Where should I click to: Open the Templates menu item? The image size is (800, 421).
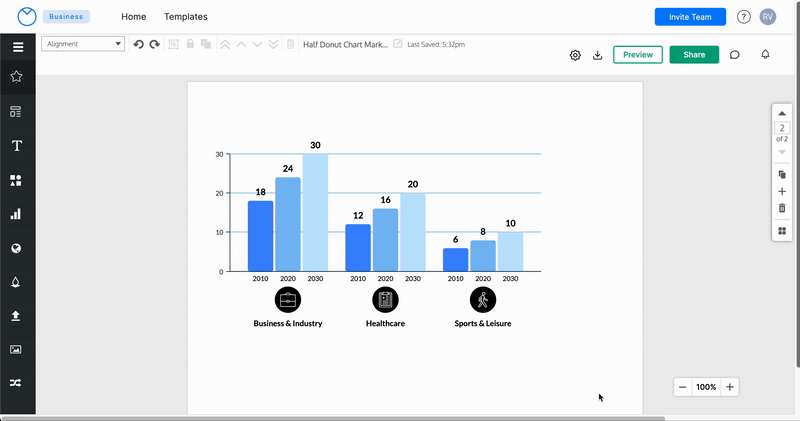click(186, 17)
